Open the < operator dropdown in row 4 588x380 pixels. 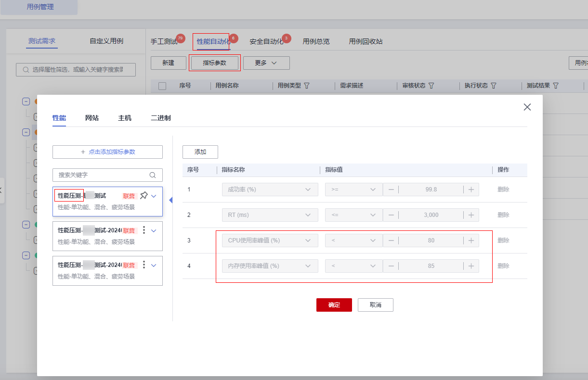(354, 266)
